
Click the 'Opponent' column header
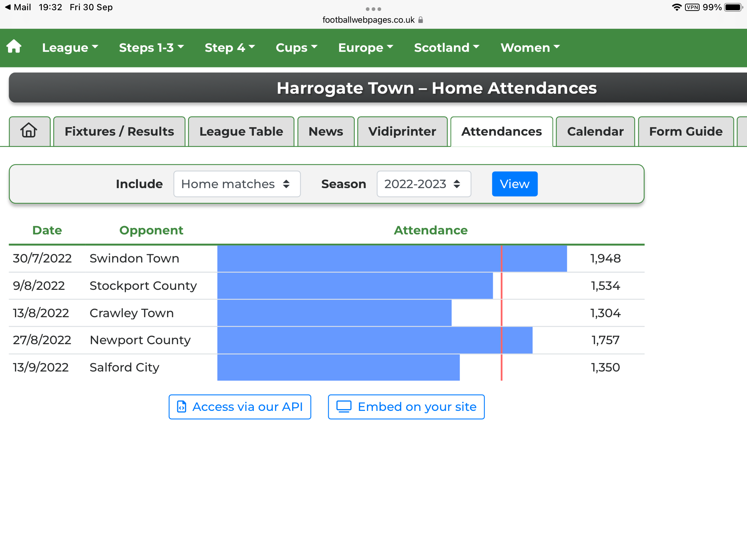151,230
